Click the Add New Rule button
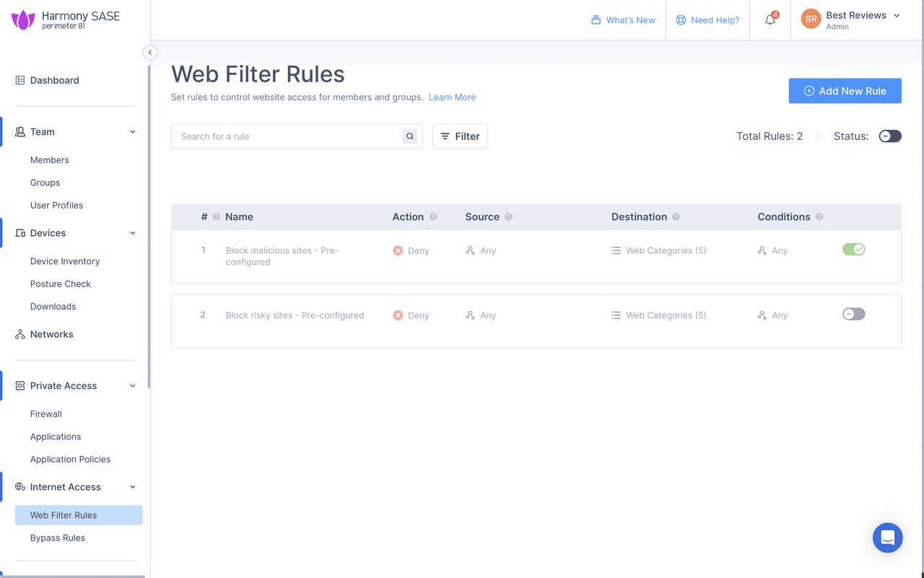 point(845,90)
